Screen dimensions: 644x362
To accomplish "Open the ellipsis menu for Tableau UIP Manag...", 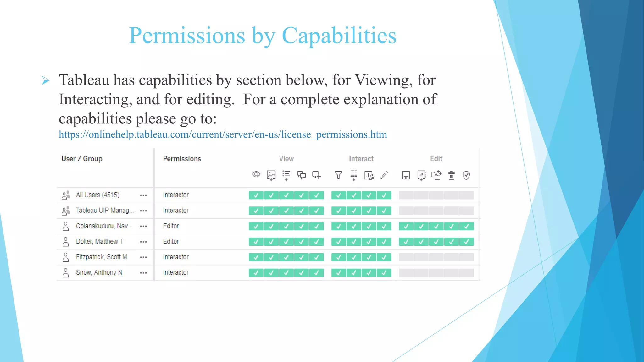I will (x=143, y=211).
